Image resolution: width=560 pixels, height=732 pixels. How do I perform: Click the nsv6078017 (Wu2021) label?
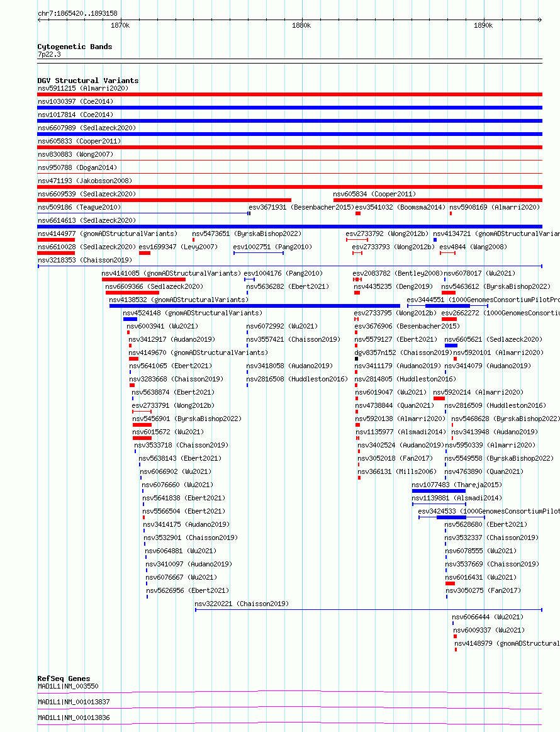click(479, 273)
